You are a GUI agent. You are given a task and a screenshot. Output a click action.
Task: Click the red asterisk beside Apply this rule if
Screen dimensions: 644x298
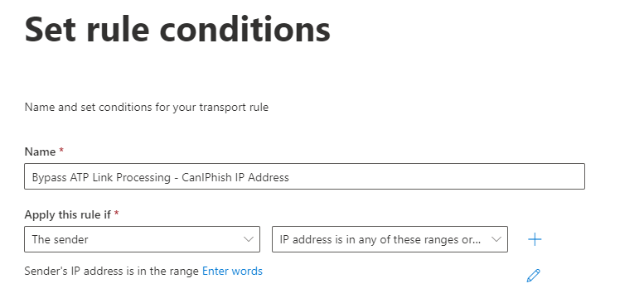[117, 214]
